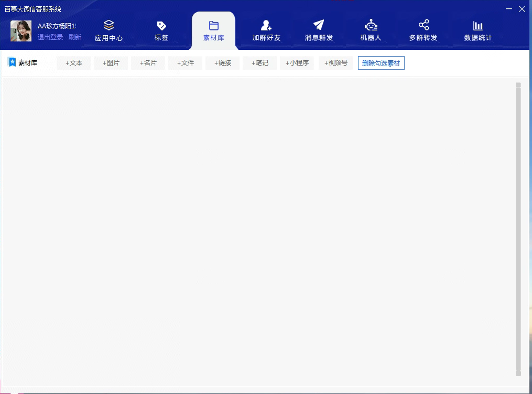Refresh account info via the 刷新 link
Viewport: 532px width, 394px height.
coord(74,37)
